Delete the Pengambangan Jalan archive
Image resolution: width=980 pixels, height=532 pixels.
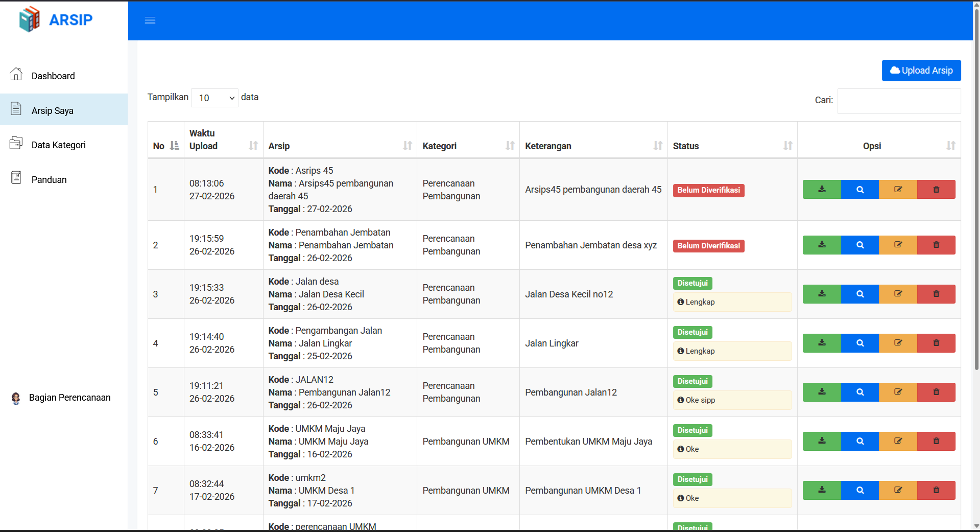(x=936, y=343)
